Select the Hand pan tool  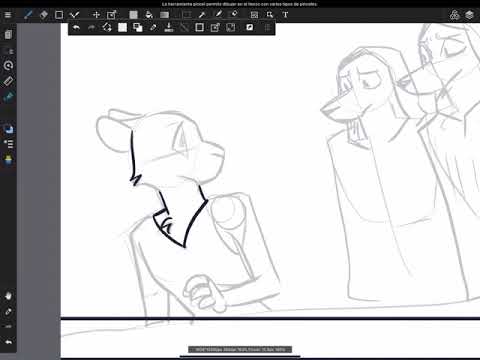click(x=8, y=296)
